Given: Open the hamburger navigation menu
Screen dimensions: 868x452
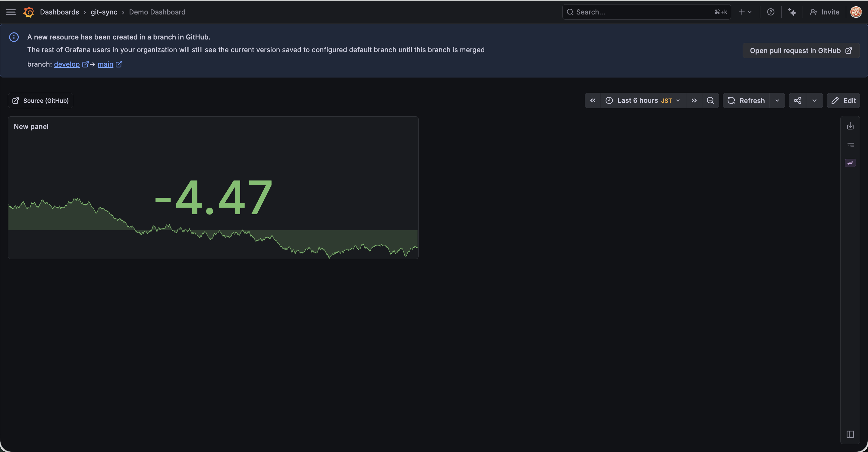Looking at the screenshot, I should pyautogui.click(x=11, y=12).
